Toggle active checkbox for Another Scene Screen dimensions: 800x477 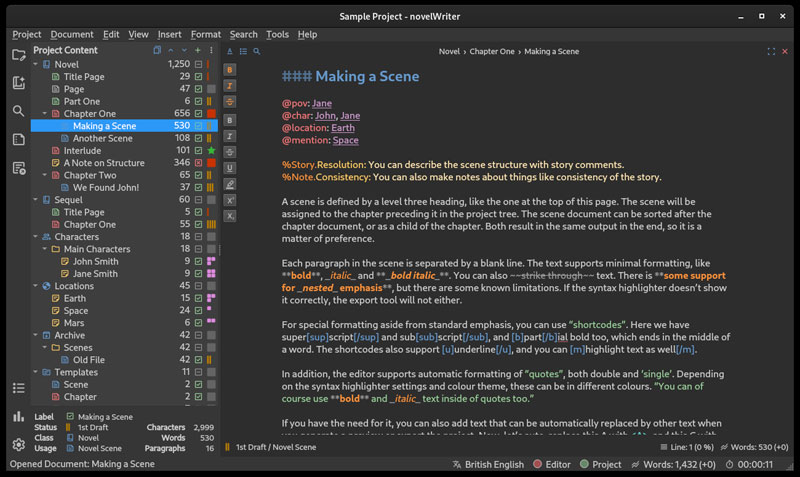pos(198,138)
